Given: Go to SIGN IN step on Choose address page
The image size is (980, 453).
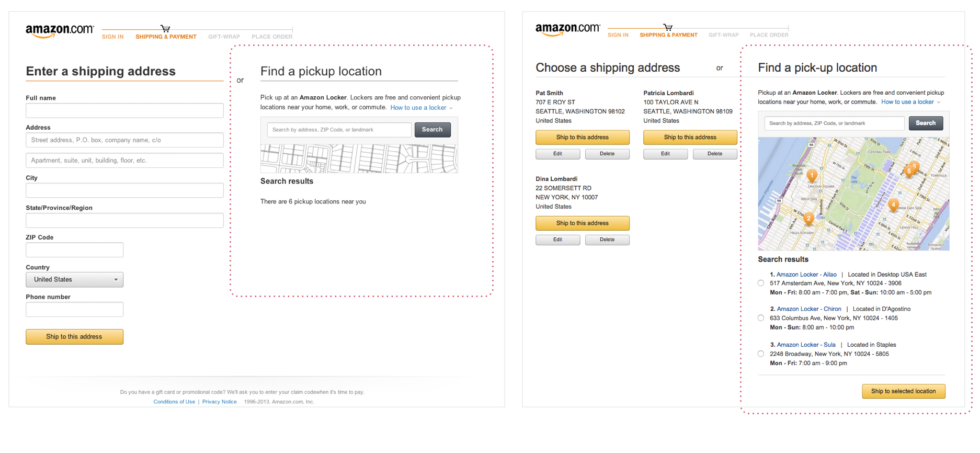Looking at the screenshot, I should click(x=618, y=35).
